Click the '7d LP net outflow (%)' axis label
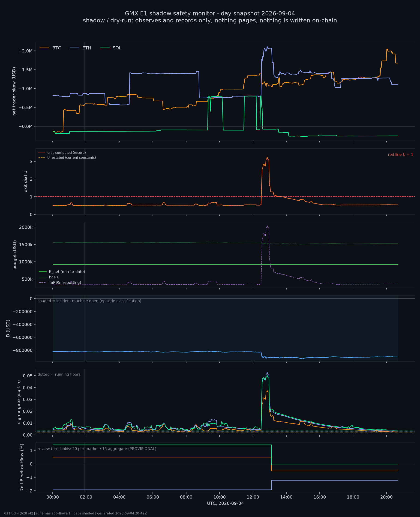The image size is (420, 517). tap(22, 467)
